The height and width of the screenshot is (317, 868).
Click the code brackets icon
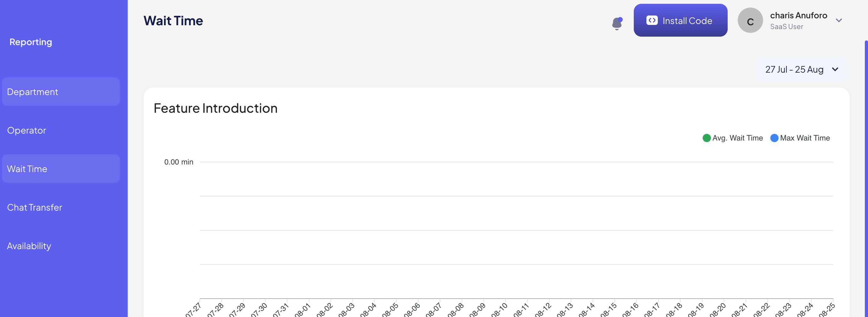[652, 21]
